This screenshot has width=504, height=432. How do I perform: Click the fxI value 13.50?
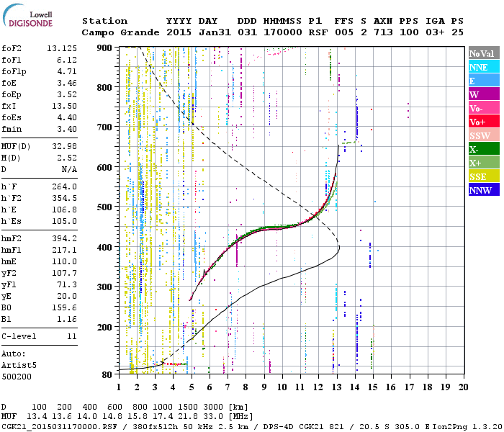point(64,107)
